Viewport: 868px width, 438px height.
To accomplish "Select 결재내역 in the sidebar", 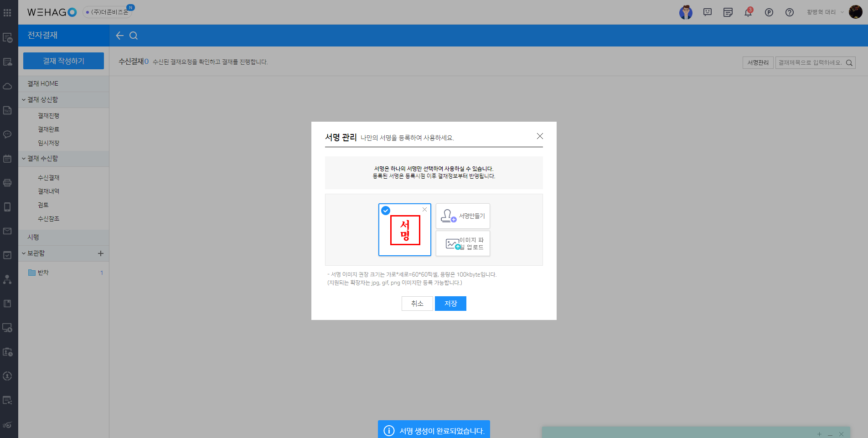I will point(48,191).
